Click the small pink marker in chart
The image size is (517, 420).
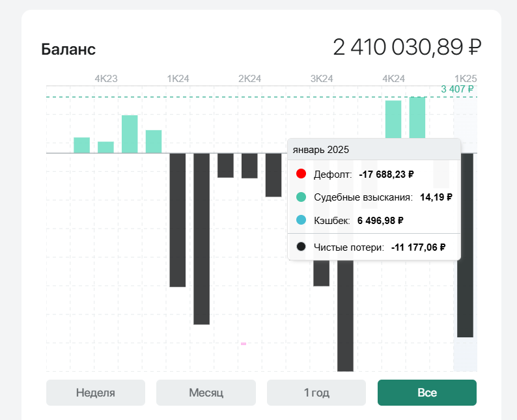pyautogui.click(x=244, y=343)
